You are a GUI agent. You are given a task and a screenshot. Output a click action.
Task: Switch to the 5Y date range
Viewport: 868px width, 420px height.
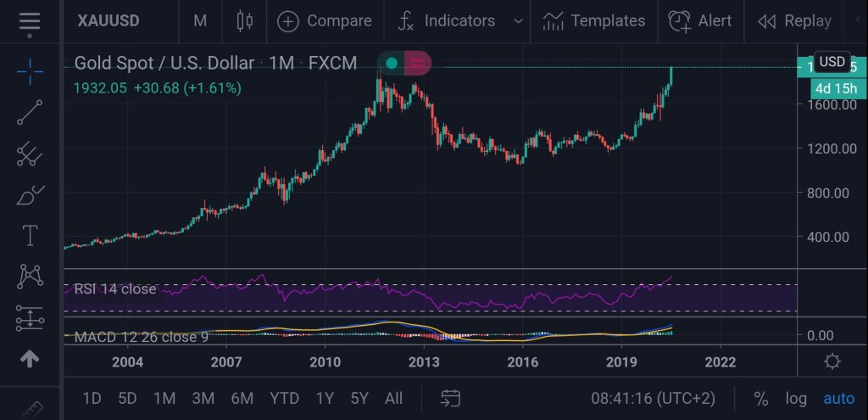coord(359,398)
